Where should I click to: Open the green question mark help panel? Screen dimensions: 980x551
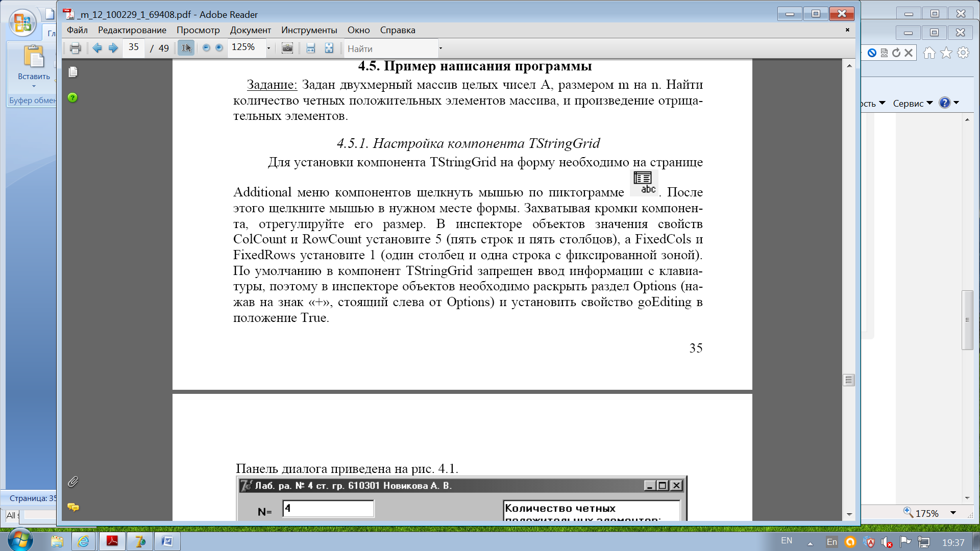[72, 97]
